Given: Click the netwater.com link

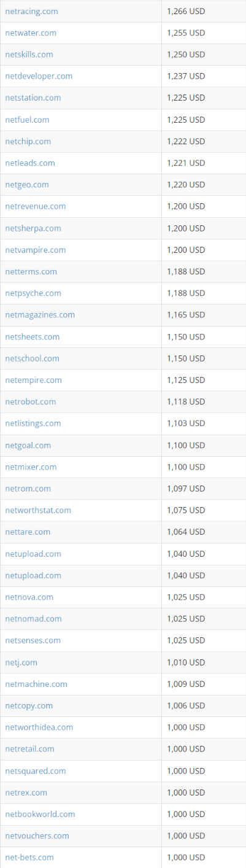Looking at the screenshot, I should pyautogui.click(x=31, y=33).
